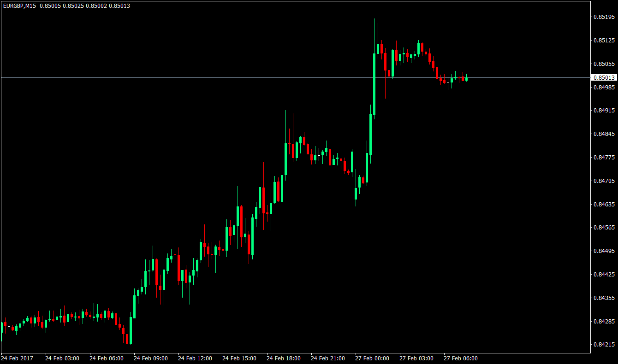
Task: Click the 0.84285 price axis label
Action: [604, 321]
